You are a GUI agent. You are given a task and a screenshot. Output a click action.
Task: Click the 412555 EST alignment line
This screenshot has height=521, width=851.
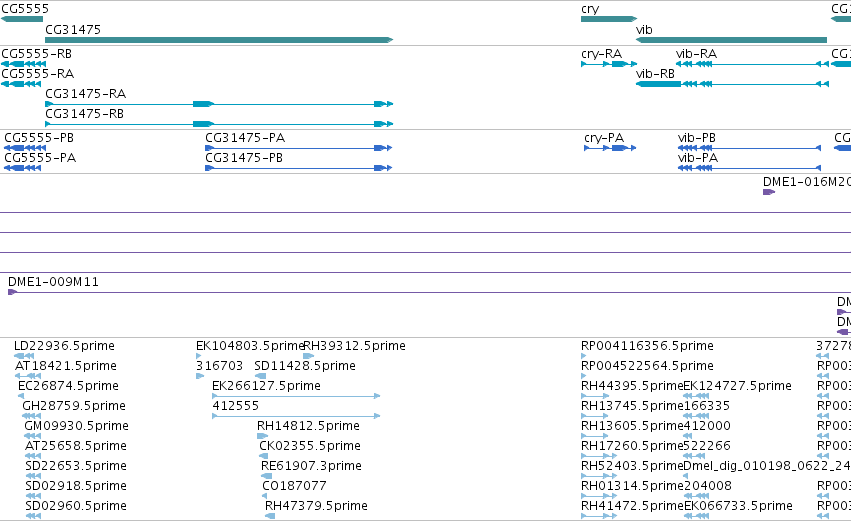coord(296,416)
